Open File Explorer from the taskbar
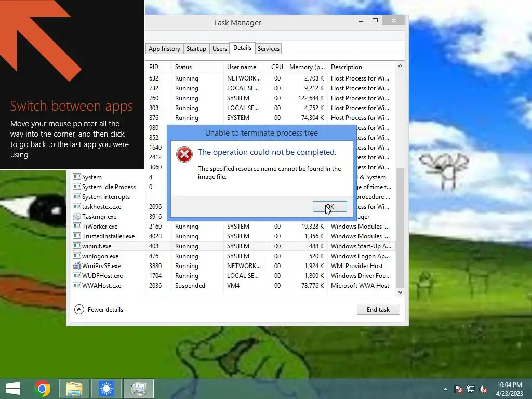 point(74,389)
